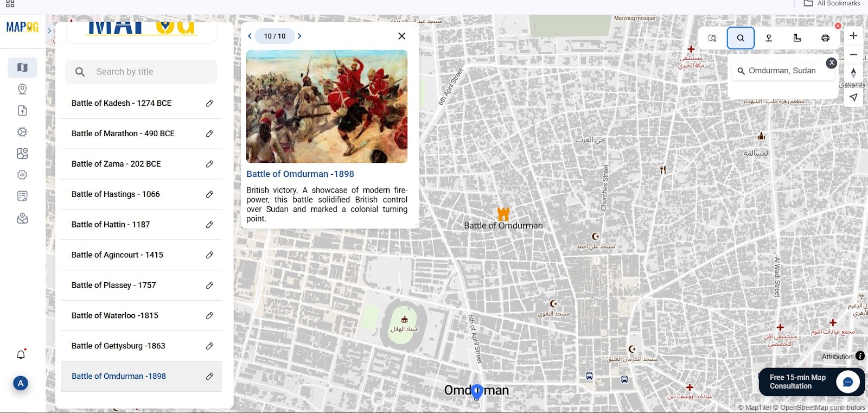The image size is (868, 413).
Task: Open 'All Bookmarks' folder
Action: tap(832, 3)
